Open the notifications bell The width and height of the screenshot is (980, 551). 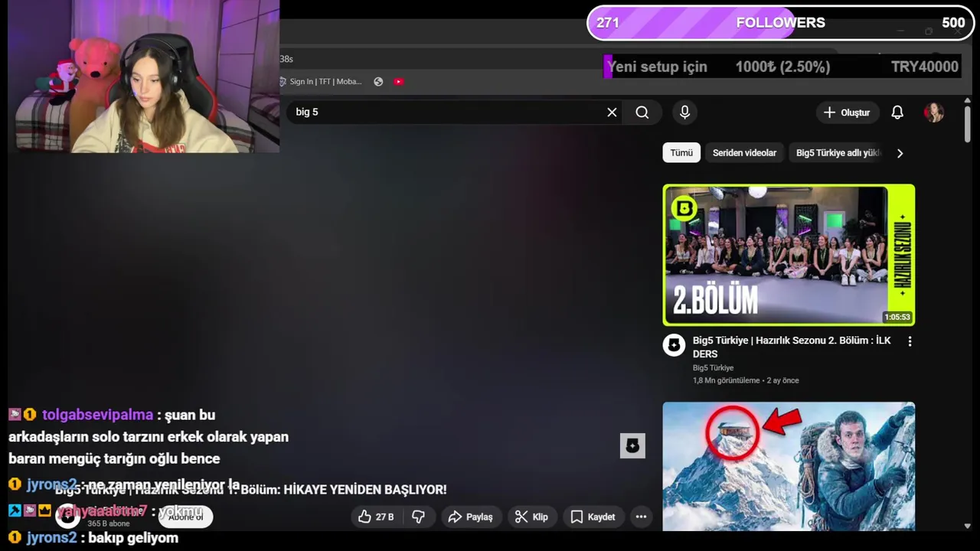tap(897, 112)
